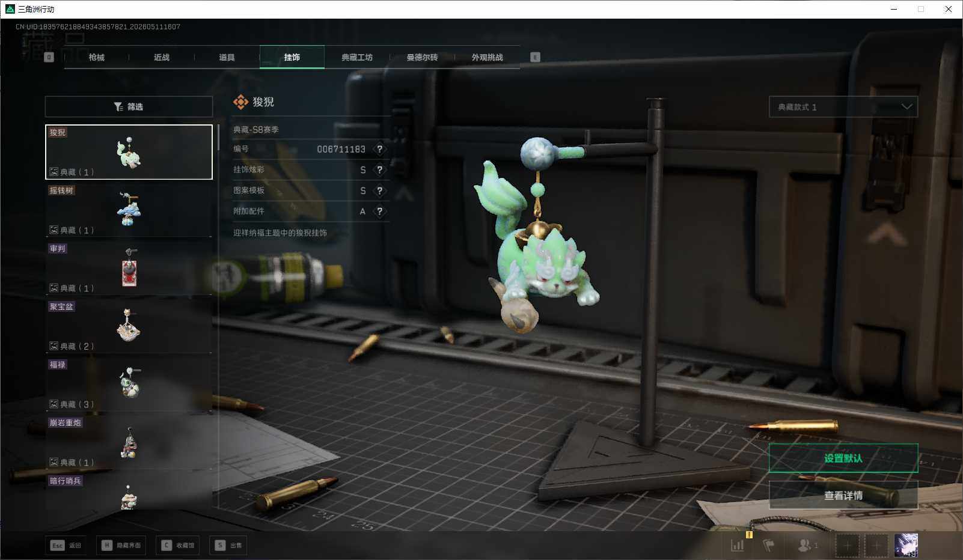
Task: Click the 典藏 image icon under 摇钱树
Action: point(54,230)
